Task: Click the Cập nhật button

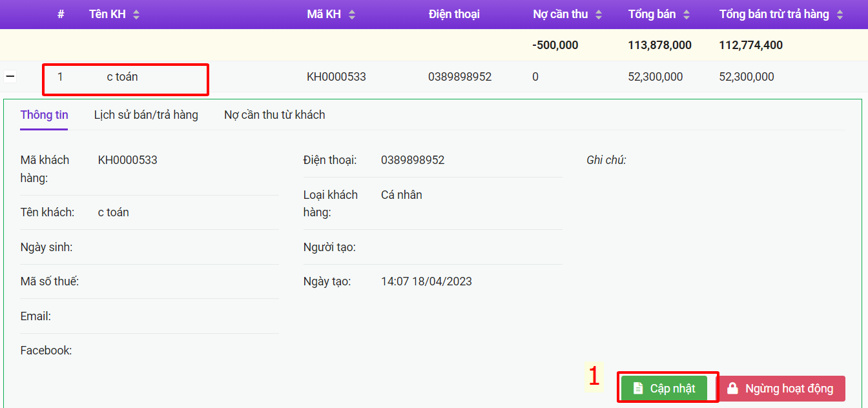Action: click(x=664, y=389)
